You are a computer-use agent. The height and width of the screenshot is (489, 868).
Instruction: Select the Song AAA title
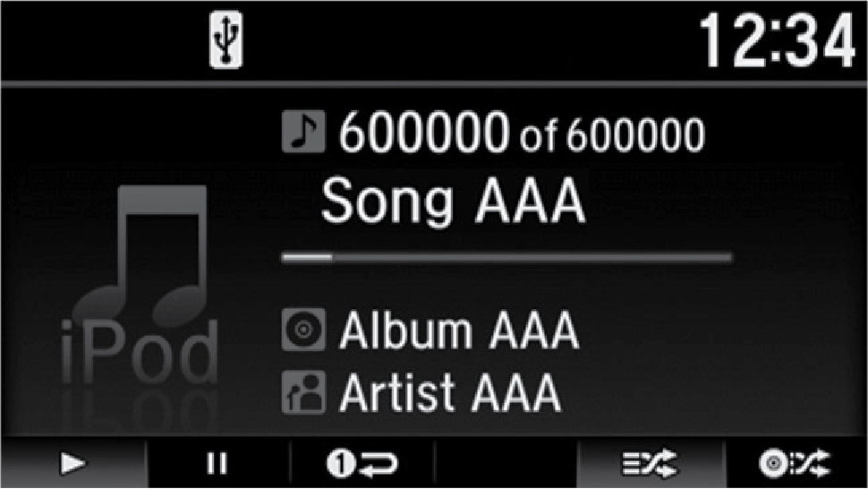click(453, 201)
